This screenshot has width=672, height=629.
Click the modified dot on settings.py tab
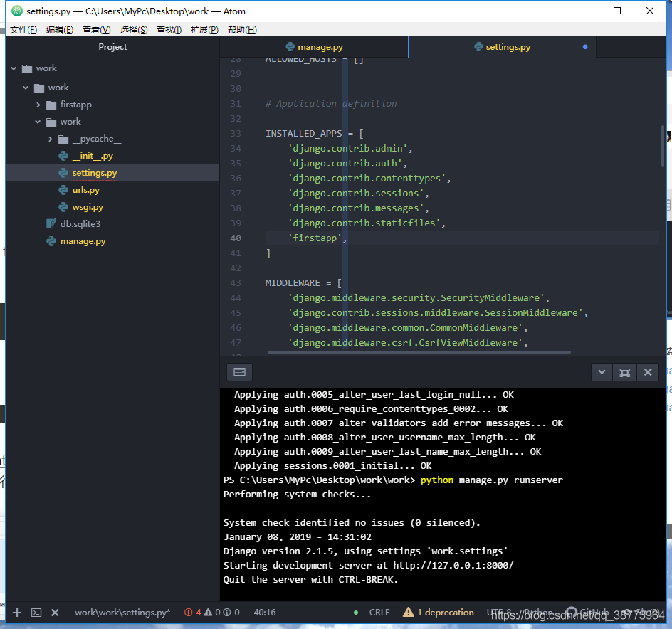(x=585, y=47)
